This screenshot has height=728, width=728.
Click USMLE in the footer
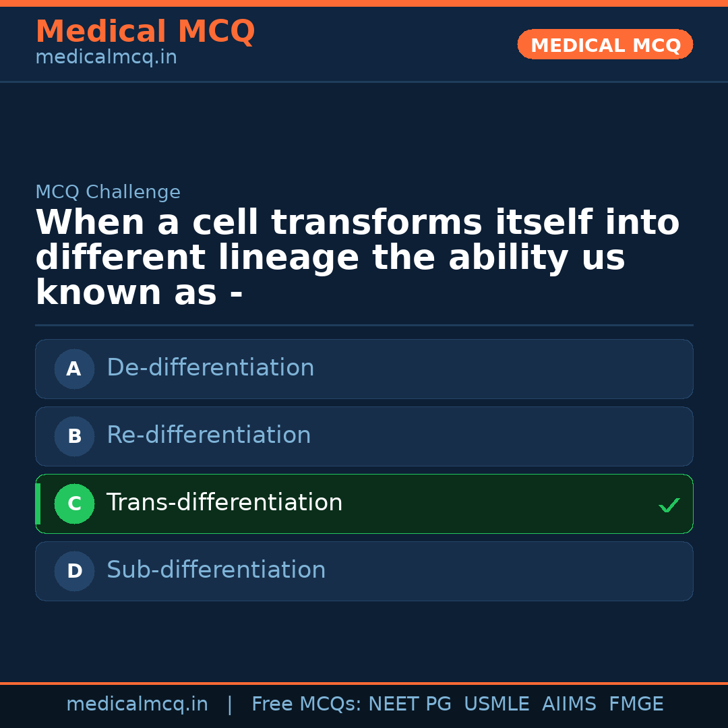496,704
